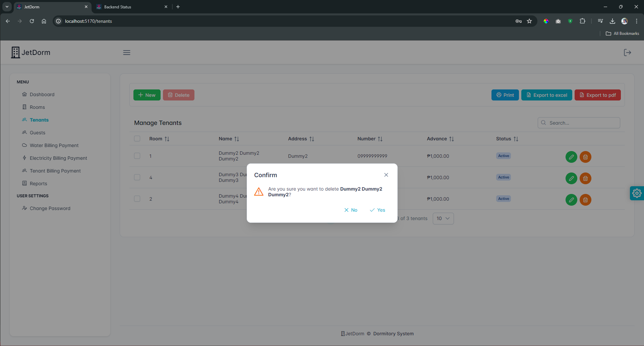This screenshot has width=644, height=346.
Task: Cancel deletion with the No button
Action: (x=351, y=210)
